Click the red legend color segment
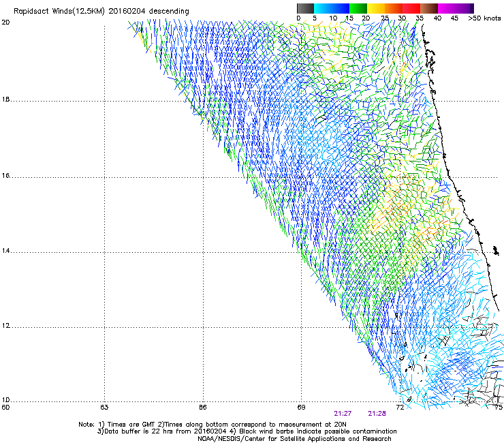Screen dimensions: 504x443 411,8
